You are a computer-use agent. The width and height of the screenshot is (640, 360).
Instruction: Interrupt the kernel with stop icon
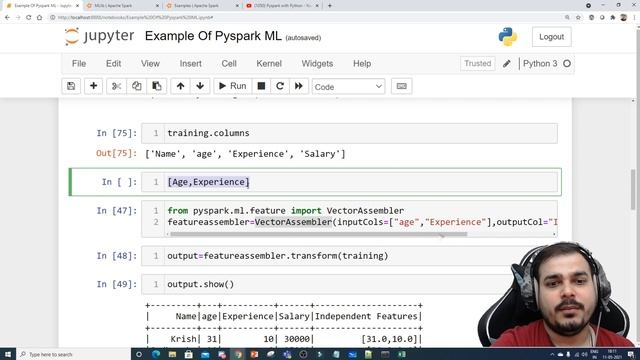point(261,86)
